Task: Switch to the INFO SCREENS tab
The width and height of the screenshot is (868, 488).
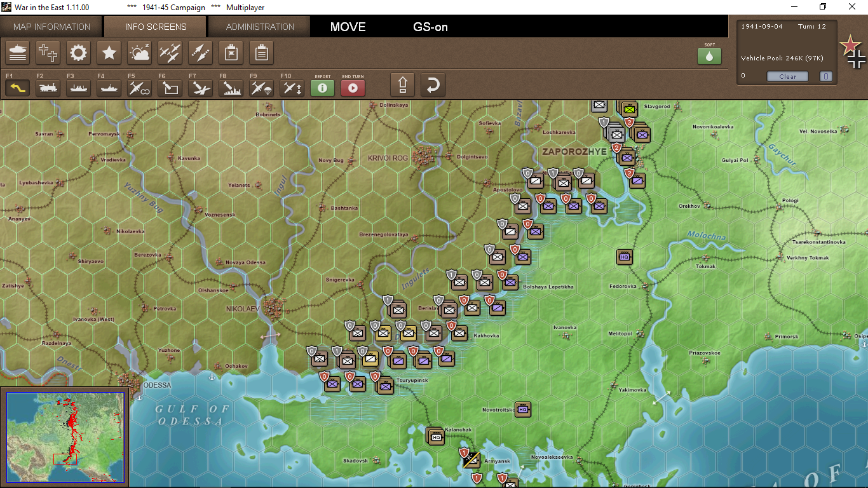Action: click(156, 27)
